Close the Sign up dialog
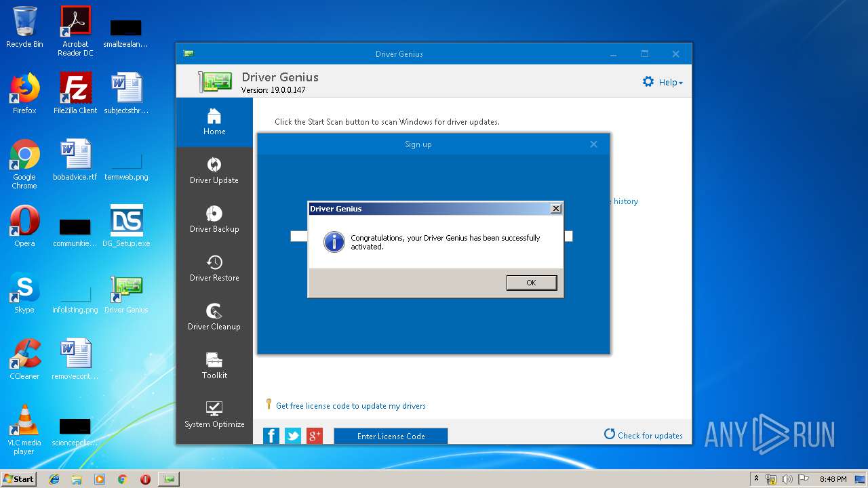This screenshot has height=488, width=868. (593, 144)
